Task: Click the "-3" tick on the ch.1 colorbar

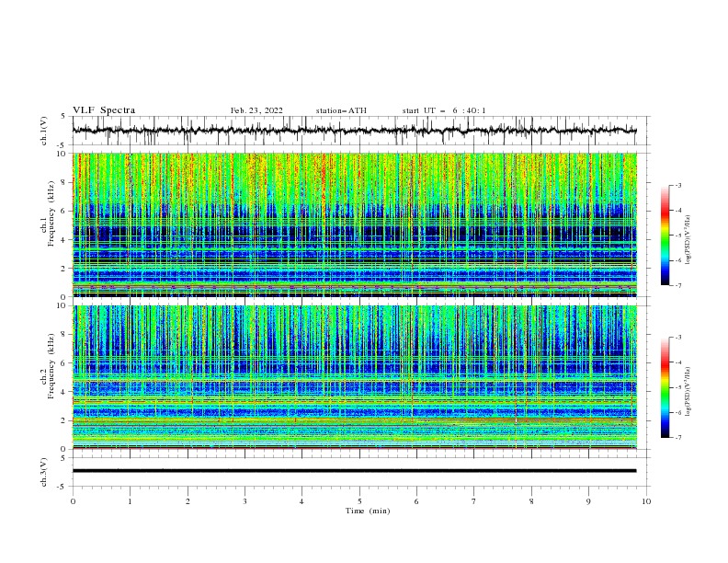Action: 677,185
